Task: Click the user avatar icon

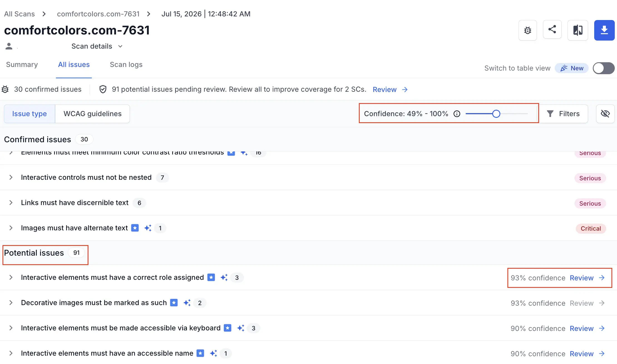Action: [x=9, y=46]
